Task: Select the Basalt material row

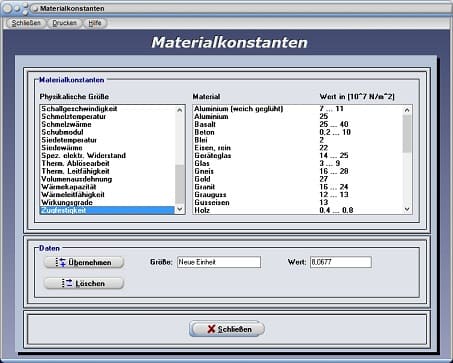Action: pyautogui.click(x=298, y=124)
